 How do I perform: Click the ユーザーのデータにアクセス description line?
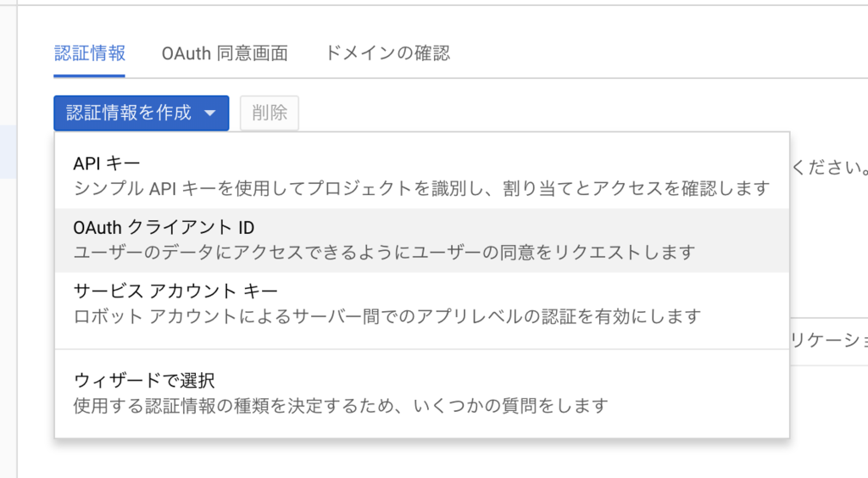click(384, 253)
